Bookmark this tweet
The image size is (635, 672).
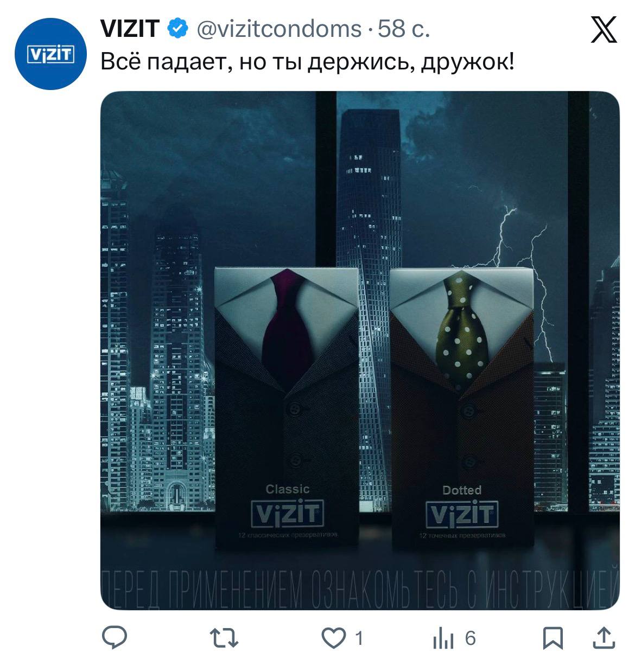tap(553, 638)
